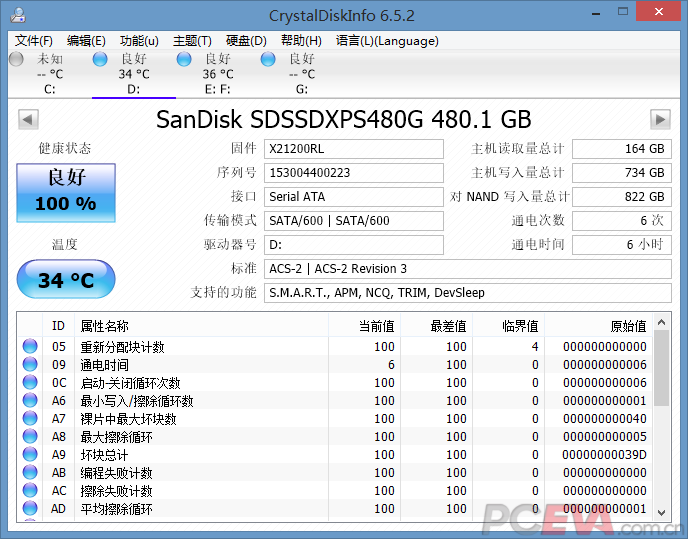This screenshot has height=539, width=688.
Task: Open the 编辑(E) menu
Action: pyautogui.click(x=86, y=41)
